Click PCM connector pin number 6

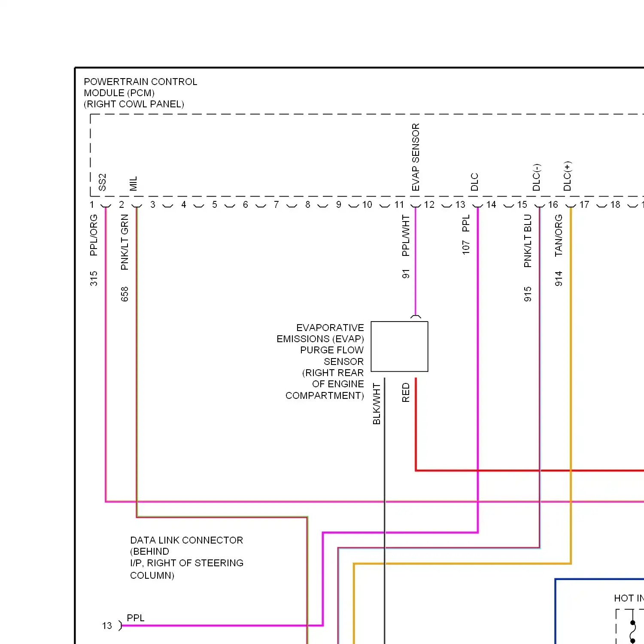click(246, 205)
